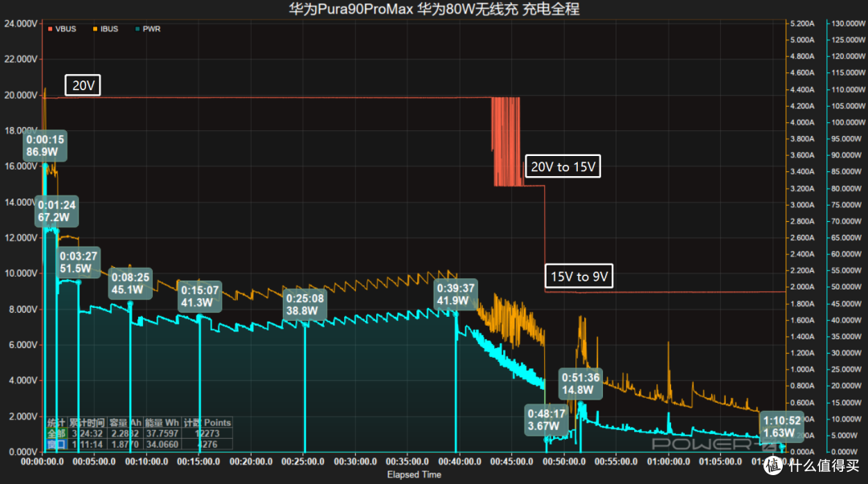Click the 2.000A current axis label
Viewport: 868px width, 484px height.
click(802, 287)
